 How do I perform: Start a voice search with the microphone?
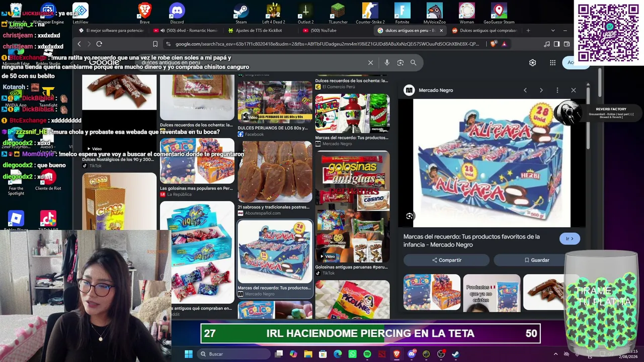click(386, 63)
